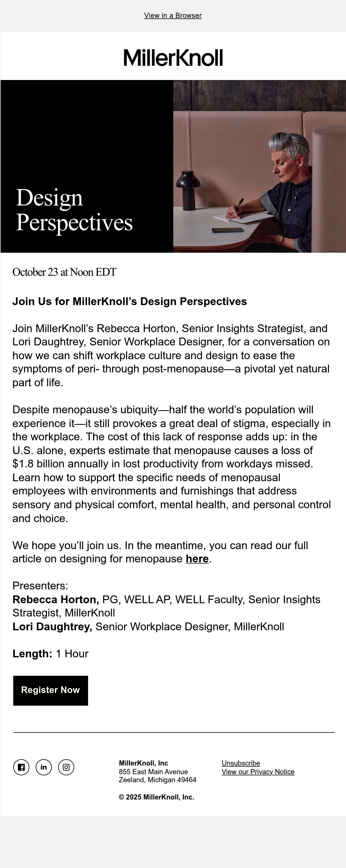Click the Presenters: label
This screenshot has width=346, height=868.
coord(40,586)
